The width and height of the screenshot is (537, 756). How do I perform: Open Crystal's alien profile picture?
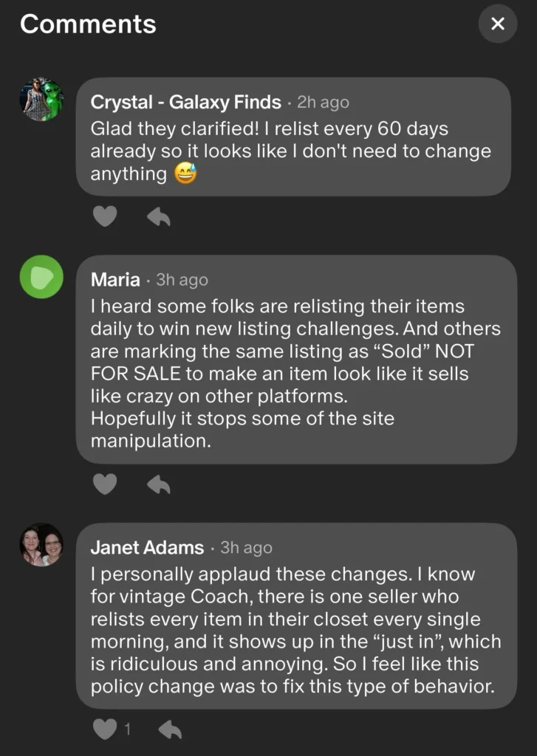pos(41,100)
